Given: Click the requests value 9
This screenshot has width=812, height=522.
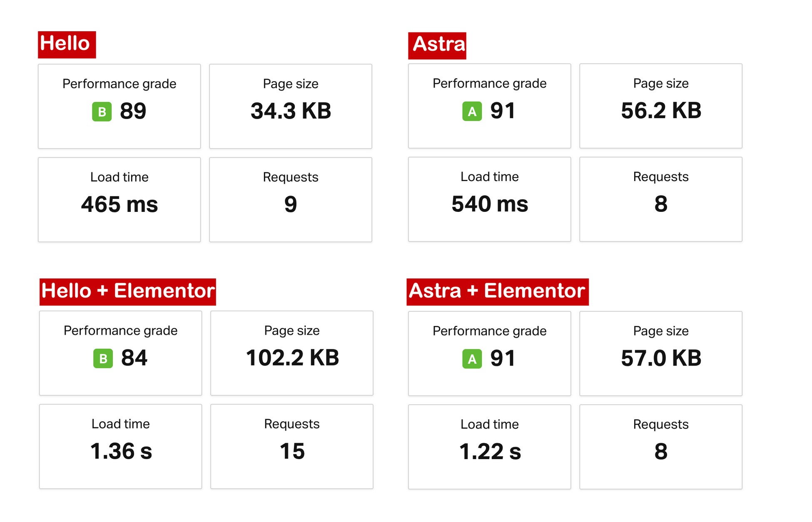Looking at the screenshot, I should tap(291, 204).
